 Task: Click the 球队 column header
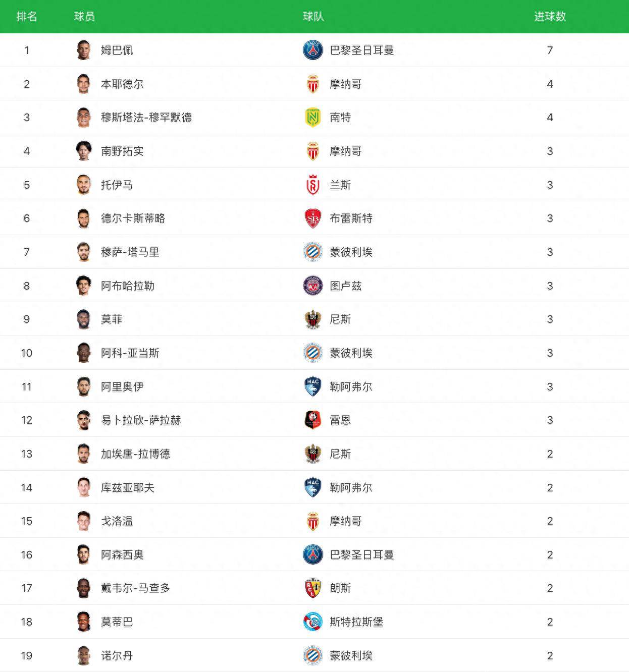[313, 17]
